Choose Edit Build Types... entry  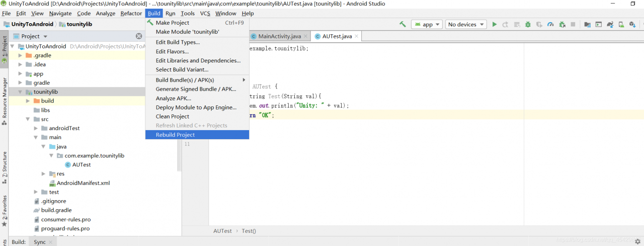click(197, 42)
